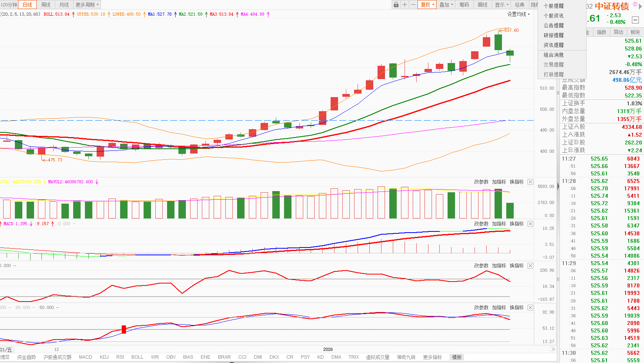The height and width of the screenshot is (363, 644).
Task: Expand the 更多周期 period dropdown
Action: pos(87,5)
